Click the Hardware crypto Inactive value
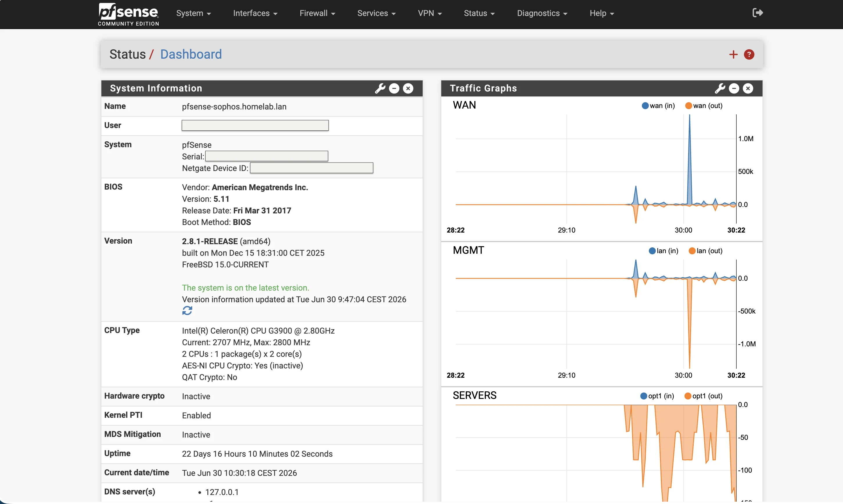This screenshot has width=843, height=504. pyautogui.click(x=196, y=396)
